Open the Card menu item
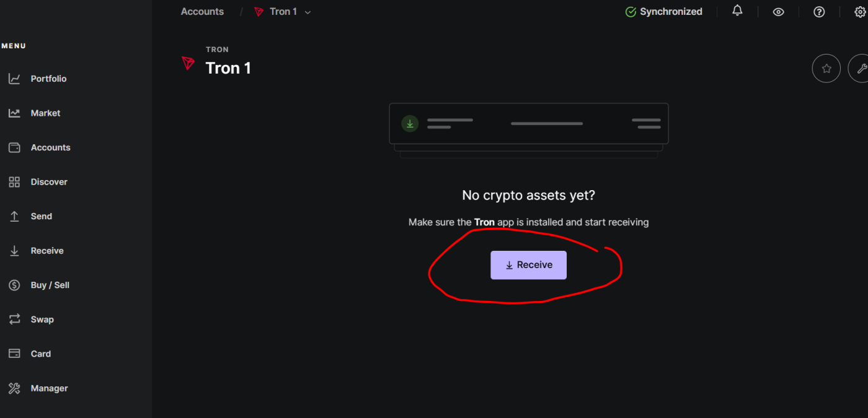 (x=40, y=354)
